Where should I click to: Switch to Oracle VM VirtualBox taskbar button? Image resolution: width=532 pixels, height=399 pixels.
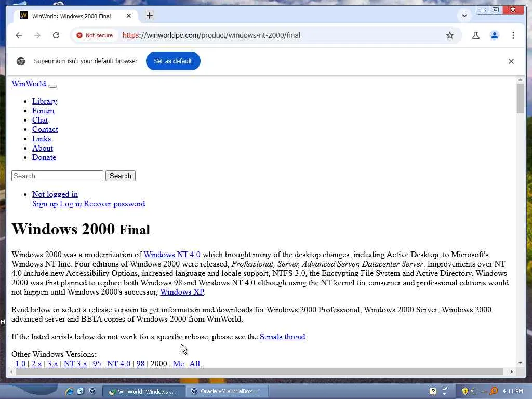point(227,391)
